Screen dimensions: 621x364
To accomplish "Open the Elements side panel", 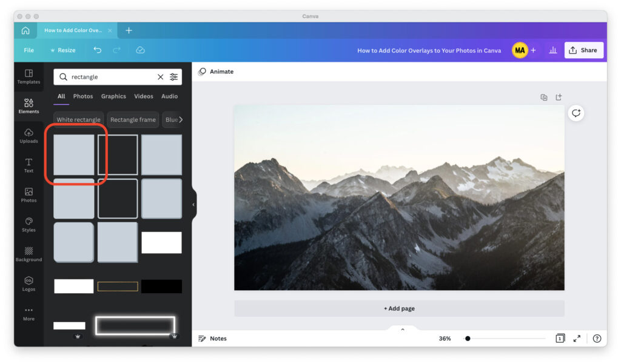I will (29, 106).
